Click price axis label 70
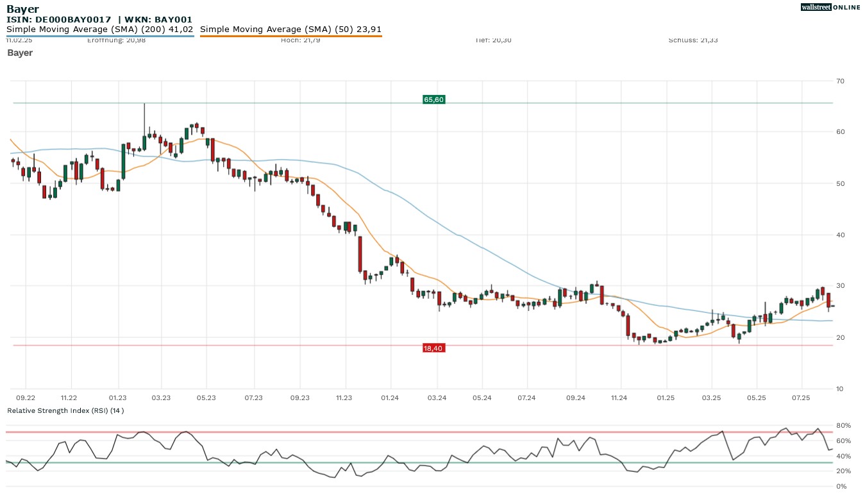This screenshot has width=865, height=504. click(x=839, y=81)
